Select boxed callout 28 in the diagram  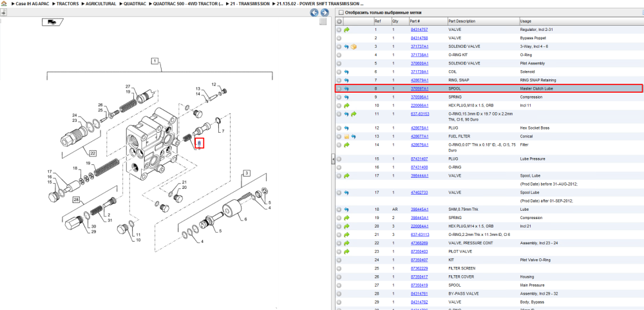tap(77, 200)
